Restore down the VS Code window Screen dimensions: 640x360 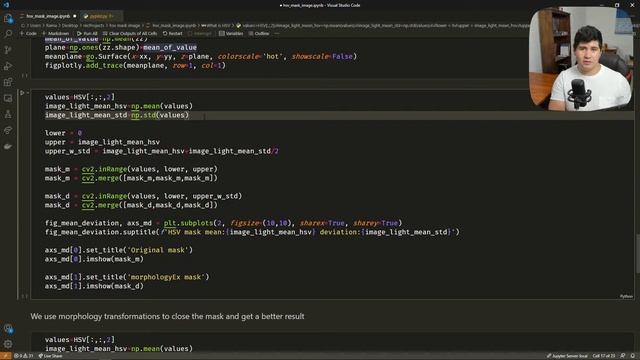pyautogui.click(x=617, y=5)
